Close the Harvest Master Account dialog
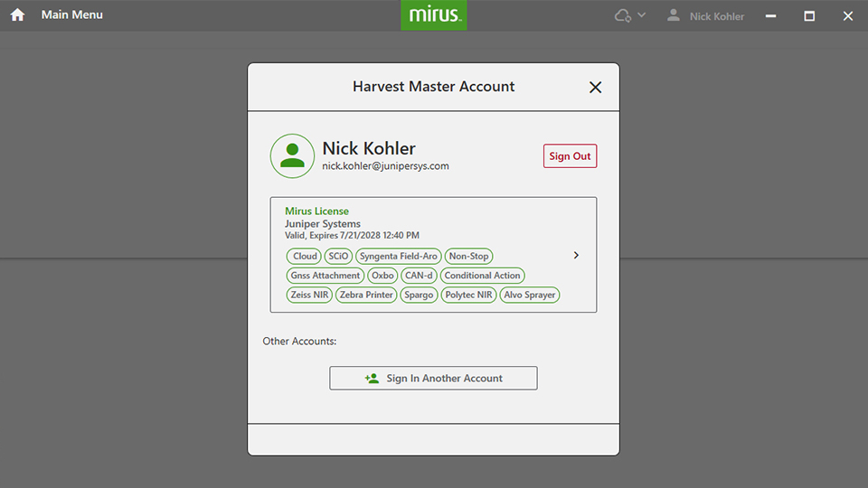 click(x=595, y=88)
